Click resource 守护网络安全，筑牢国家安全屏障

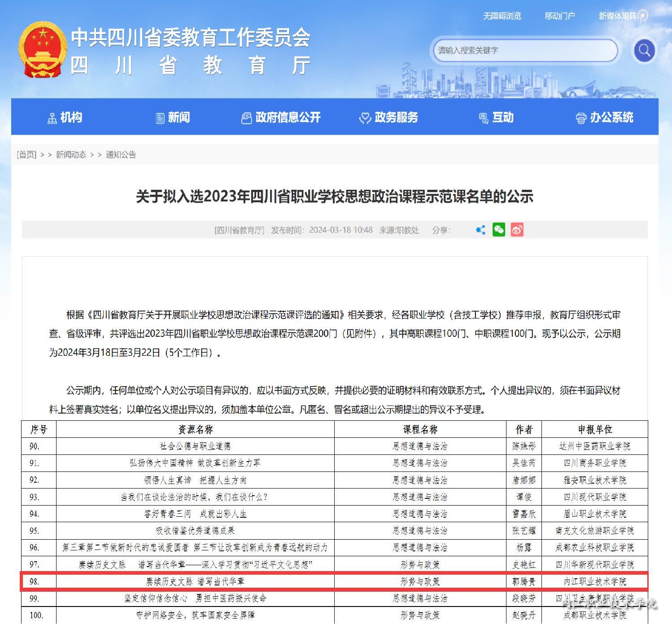(x=195, y=615)
